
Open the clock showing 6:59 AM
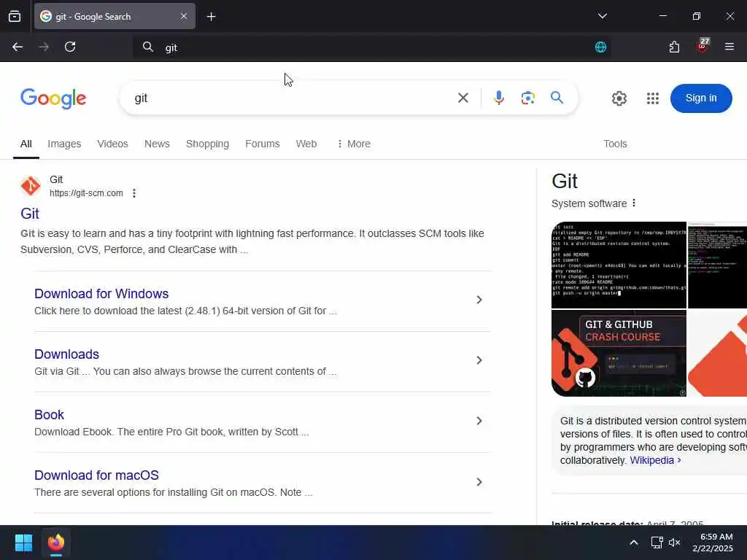coord(713,542)
